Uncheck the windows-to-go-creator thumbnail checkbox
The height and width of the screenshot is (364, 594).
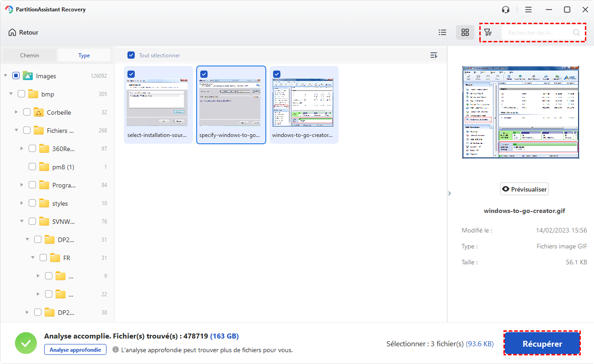(277, 74)
